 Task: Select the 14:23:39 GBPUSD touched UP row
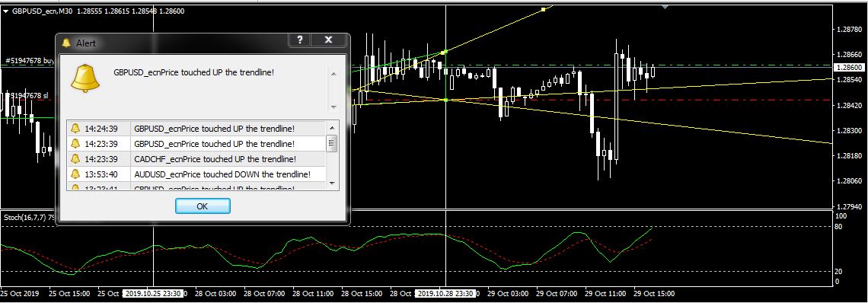pos(196,143)
